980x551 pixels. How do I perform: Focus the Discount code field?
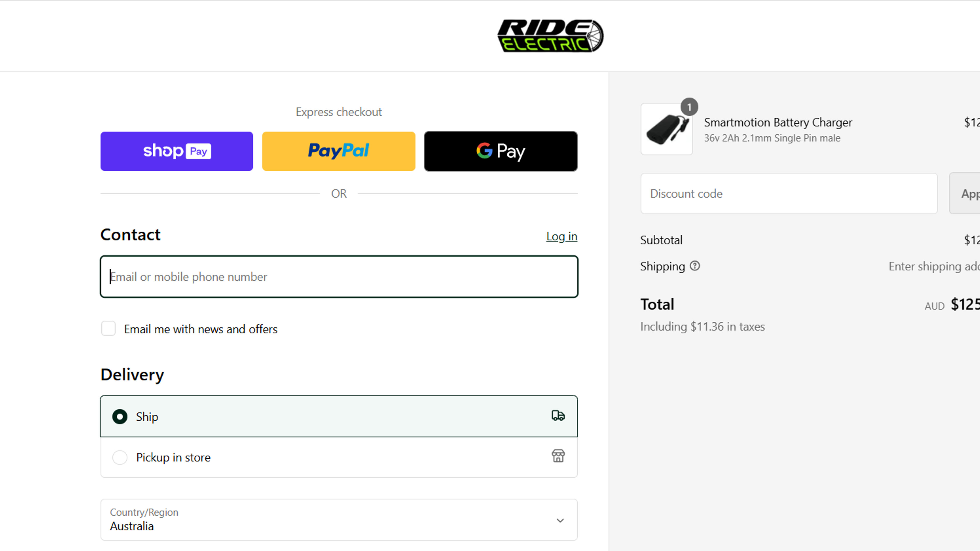click(789, 194)
